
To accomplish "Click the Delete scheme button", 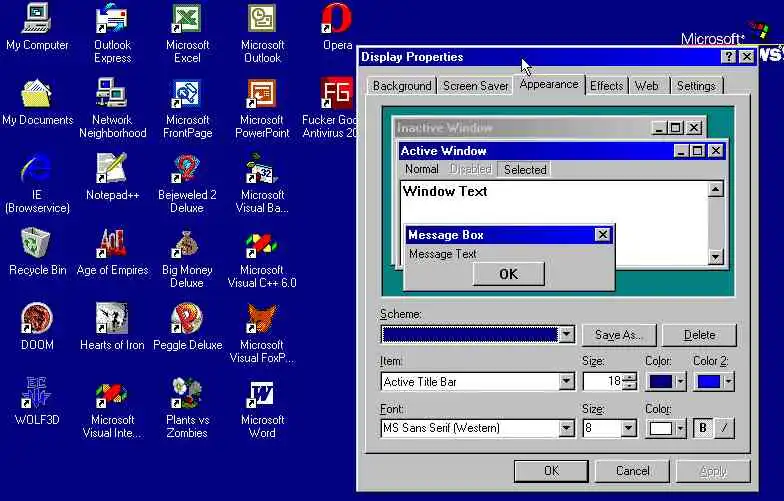I will tap(699, 335).
